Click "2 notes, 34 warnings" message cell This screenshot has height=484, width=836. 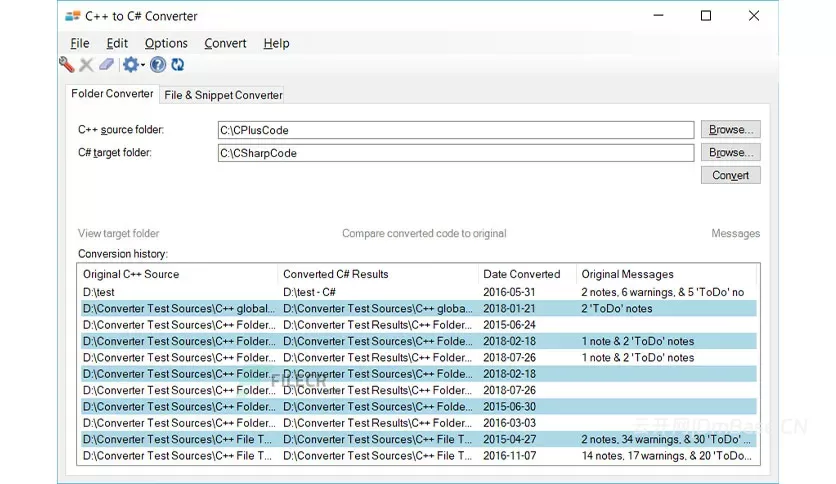[x=666, y=439]
